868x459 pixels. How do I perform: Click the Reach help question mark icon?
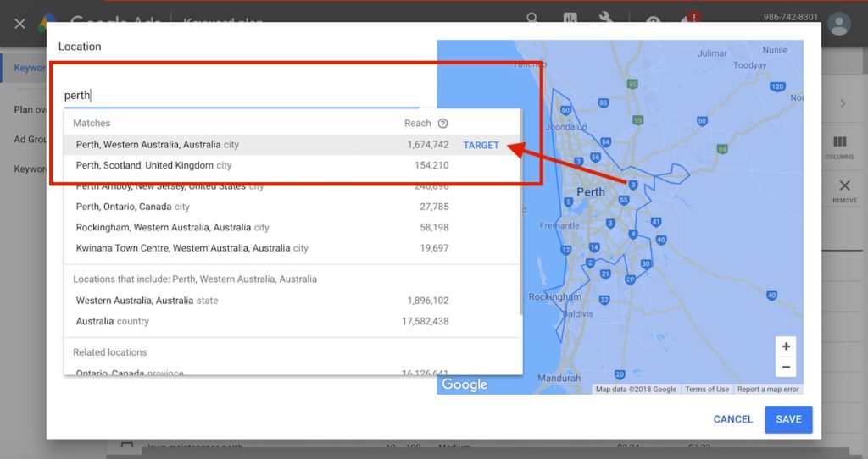(442, 124)
